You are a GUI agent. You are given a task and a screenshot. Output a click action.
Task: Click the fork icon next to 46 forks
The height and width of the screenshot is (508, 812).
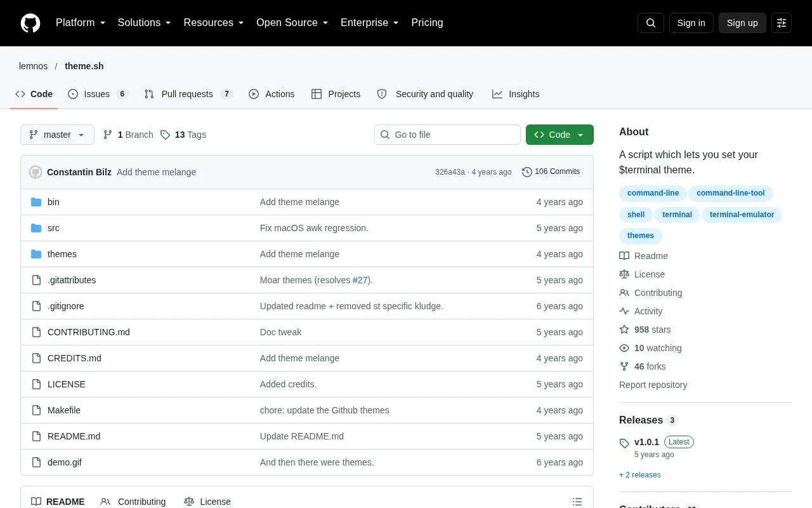(x=624, y=366)
